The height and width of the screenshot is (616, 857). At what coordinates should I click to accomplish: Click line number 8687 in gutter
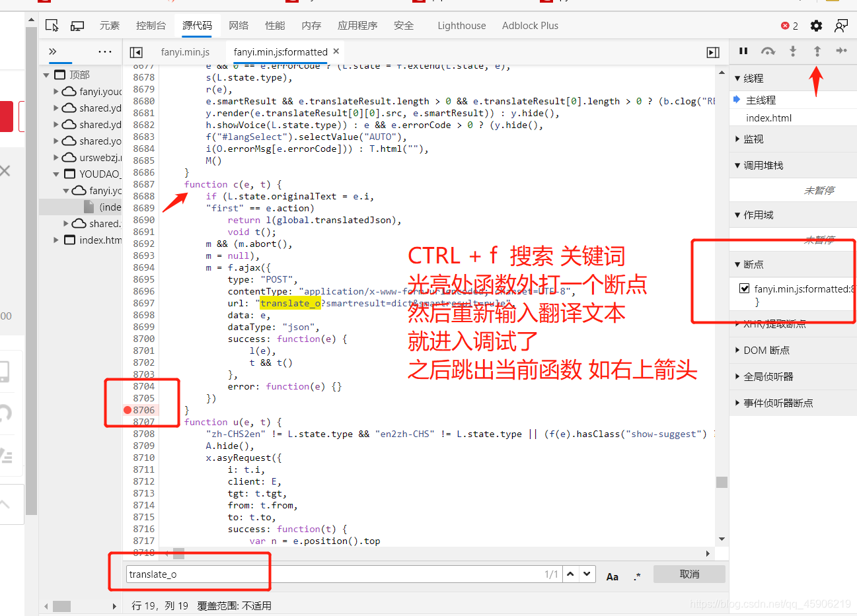coord(143,184)
